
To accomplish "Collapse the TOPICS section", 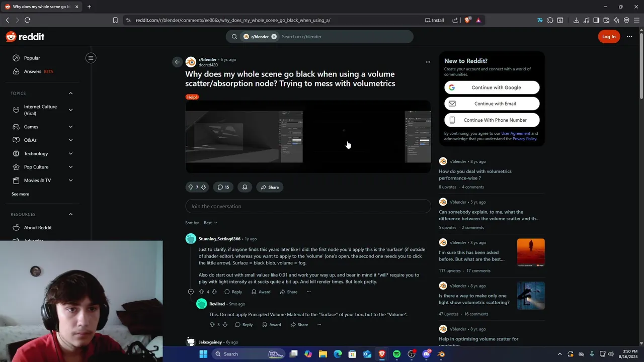I will click(x=70, y=93).
